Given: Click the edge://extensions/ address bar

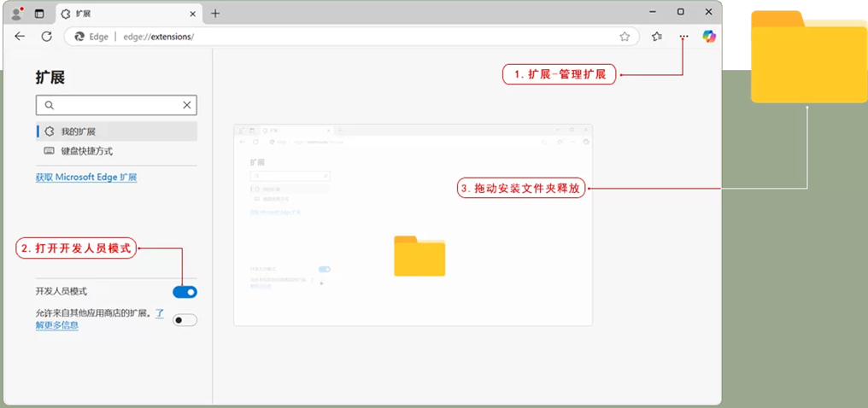Looking at the screenshot, I should coord(351,37).
